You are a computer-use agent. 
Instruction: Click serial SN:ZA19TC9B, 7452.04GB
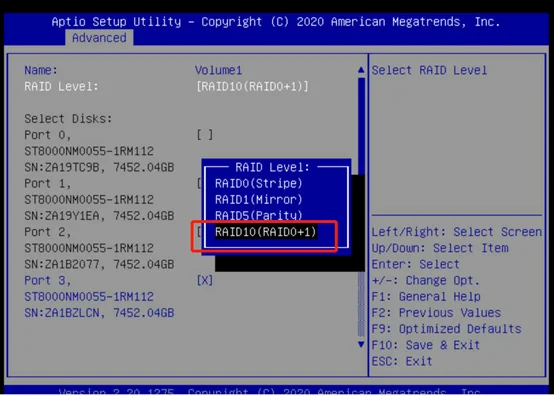point(99,167)
